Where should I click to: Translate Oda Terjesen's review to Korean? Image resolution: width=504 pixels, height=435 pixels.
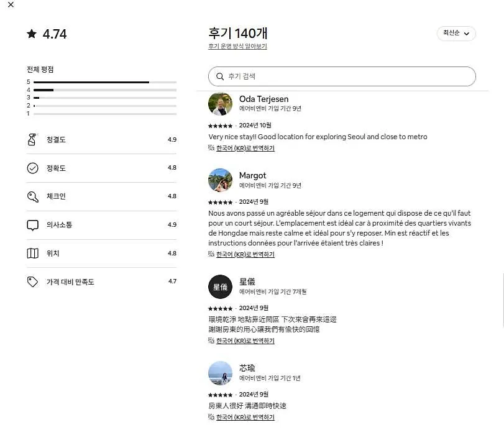245,149
